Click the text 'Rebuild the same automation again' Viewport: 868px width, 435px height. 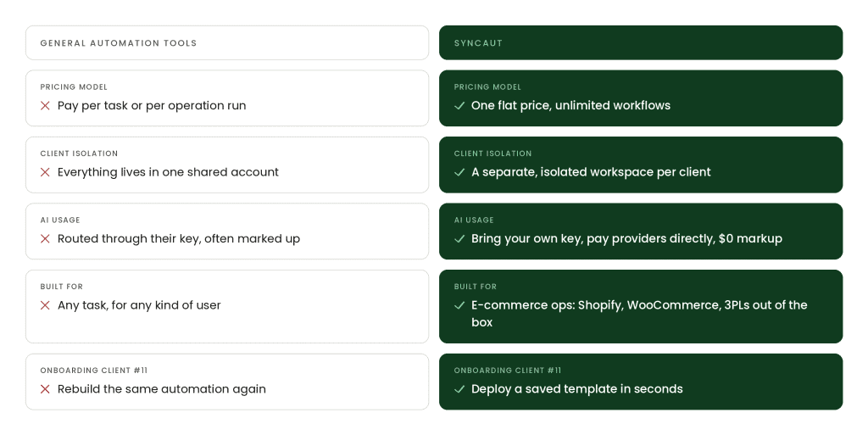click(162, 389)
